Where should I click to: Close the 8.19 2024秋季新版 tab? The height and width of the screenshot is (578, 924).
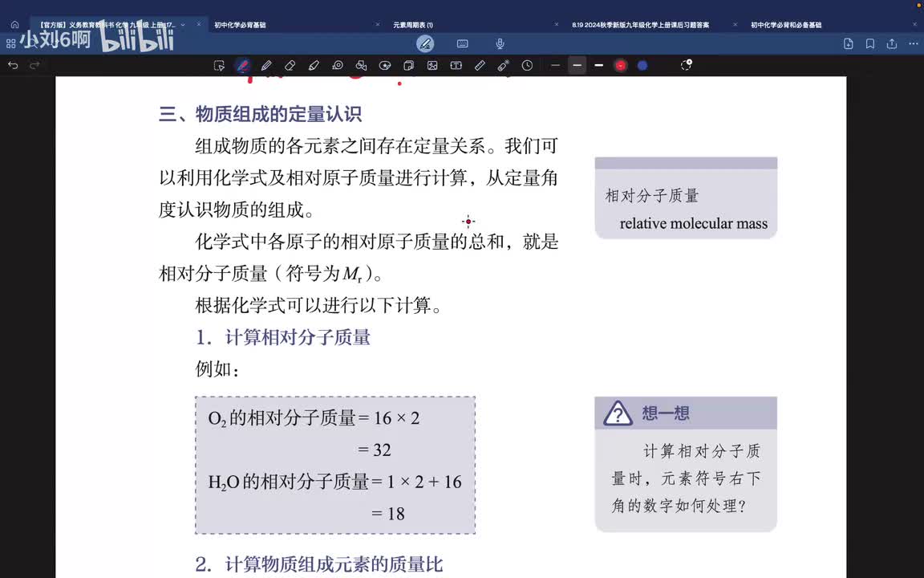coord(735,24)
